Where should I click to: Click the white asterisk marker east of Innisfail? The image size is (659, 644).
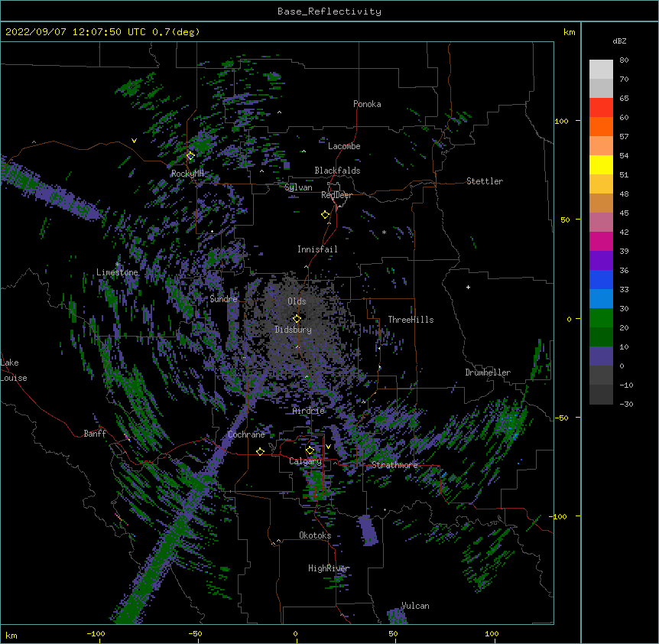(x=384, y=232)
